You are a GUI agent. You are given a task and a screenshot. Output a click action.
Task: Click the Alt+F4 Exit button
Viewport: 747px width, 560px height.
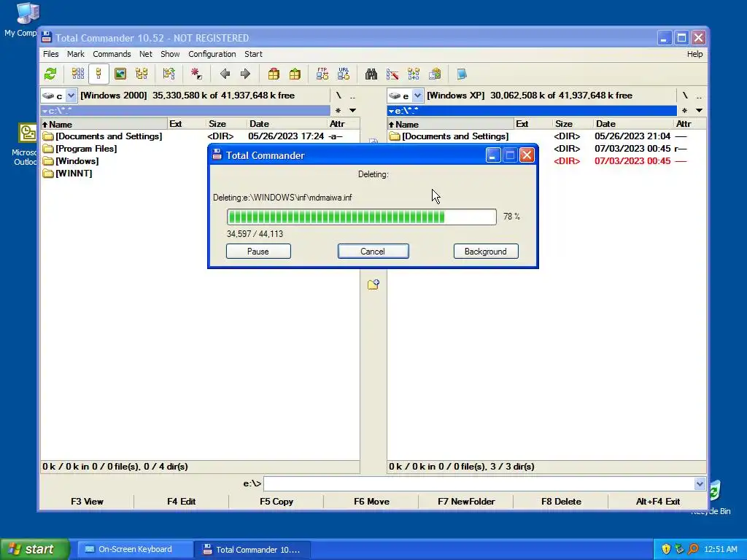(657, 502)
